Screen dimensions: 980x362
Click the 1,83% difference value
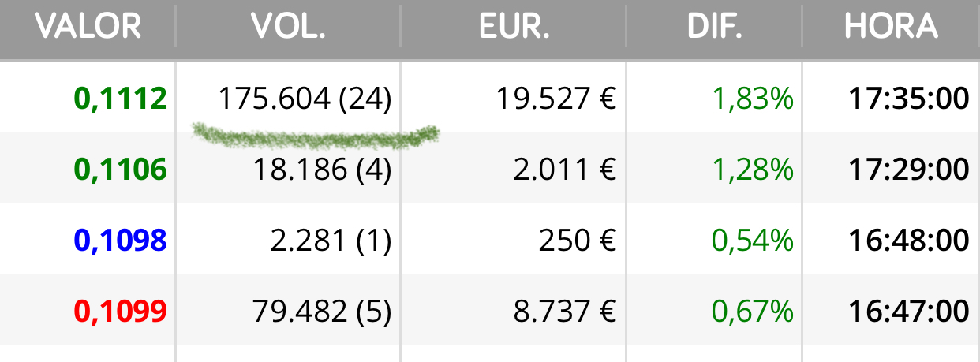(x=753, y=99)
